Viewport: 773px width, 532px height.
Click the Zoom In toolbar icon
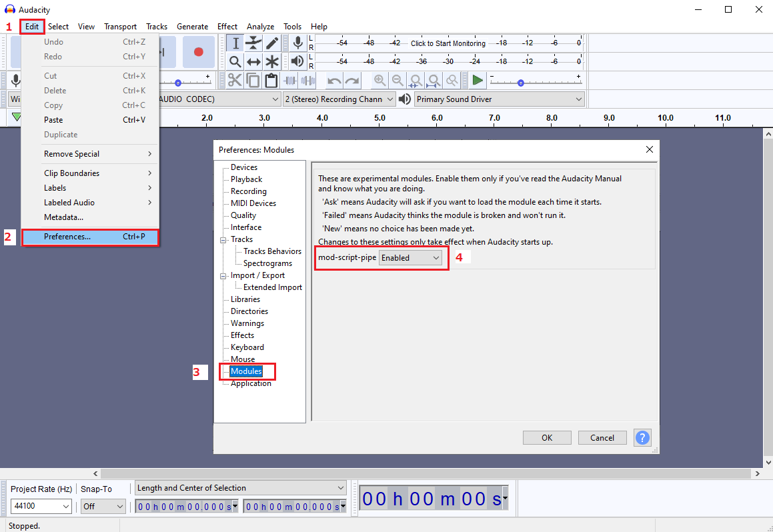[379, 80]
